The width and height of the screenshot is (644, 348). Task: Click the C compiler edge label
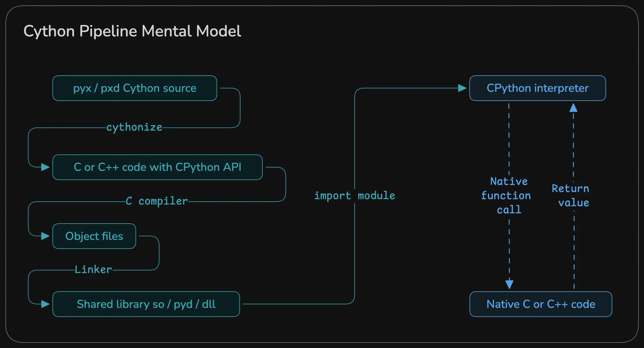[157, 201]
